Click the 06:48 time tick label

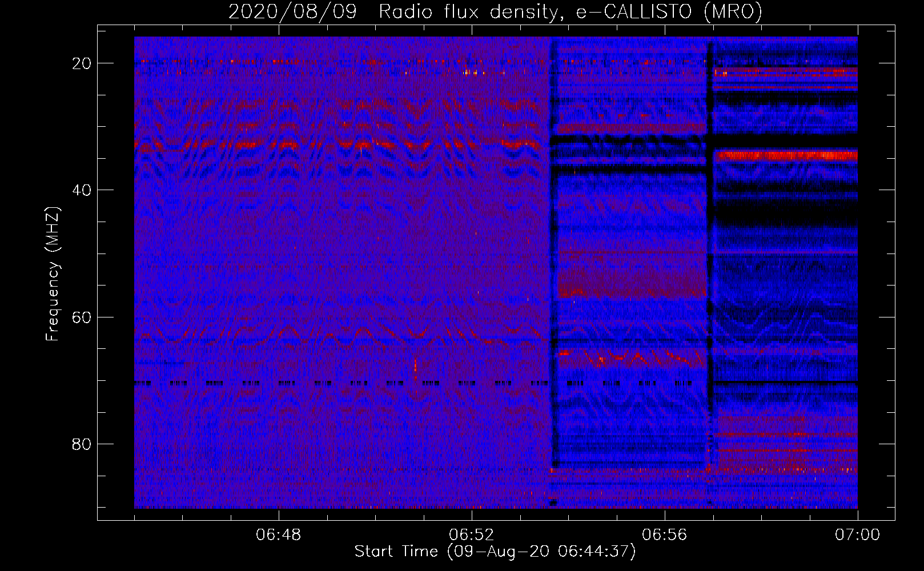(x=279, y=535)
